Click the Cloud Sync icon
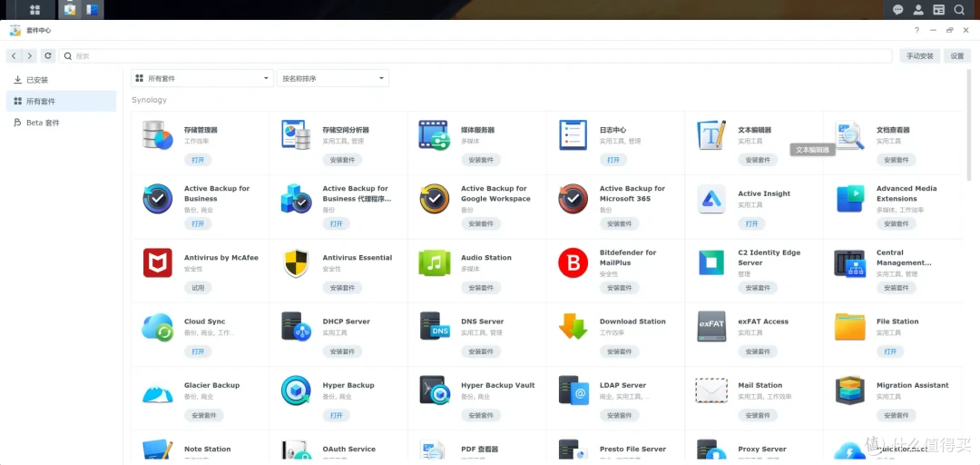The width and height of the screenshot is (980, 465). point(158,327)
